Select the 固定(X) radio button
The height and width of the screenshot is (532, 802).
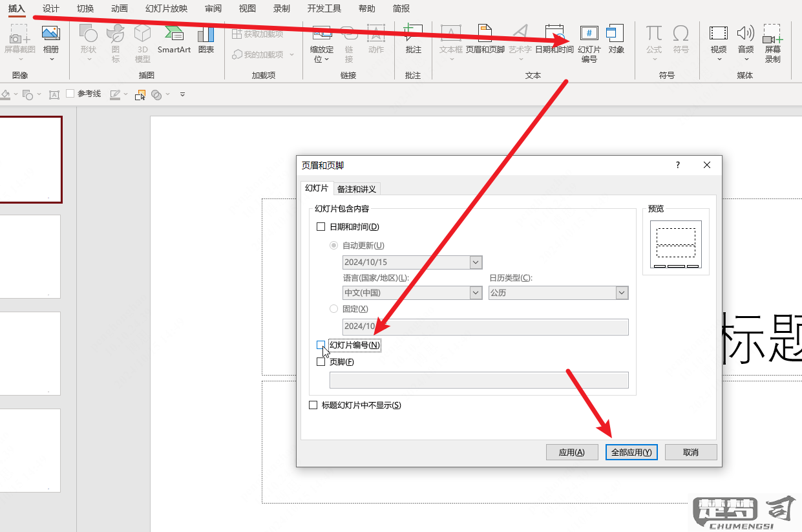coord(334,309)
